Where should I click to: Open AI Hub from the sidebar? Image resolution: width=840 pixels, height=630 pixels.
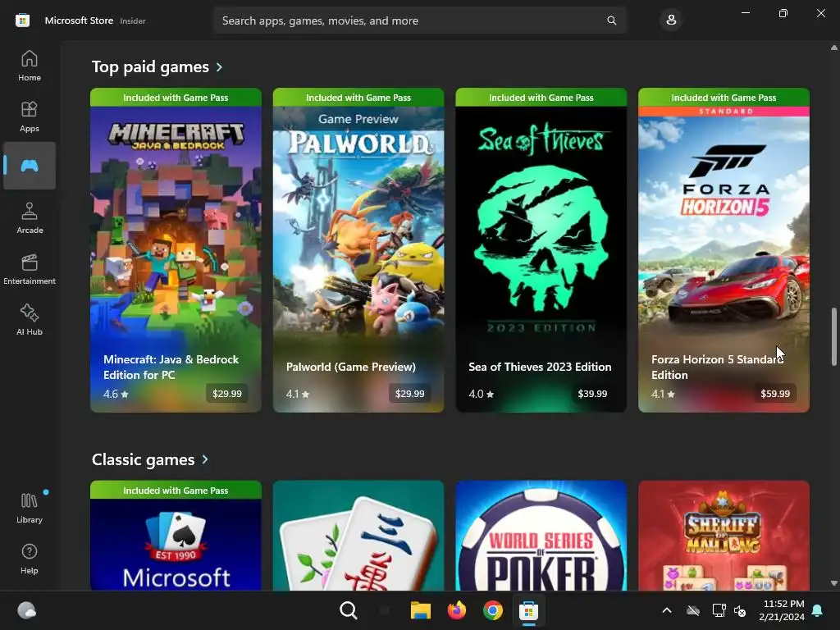click(x=30, y=320)
